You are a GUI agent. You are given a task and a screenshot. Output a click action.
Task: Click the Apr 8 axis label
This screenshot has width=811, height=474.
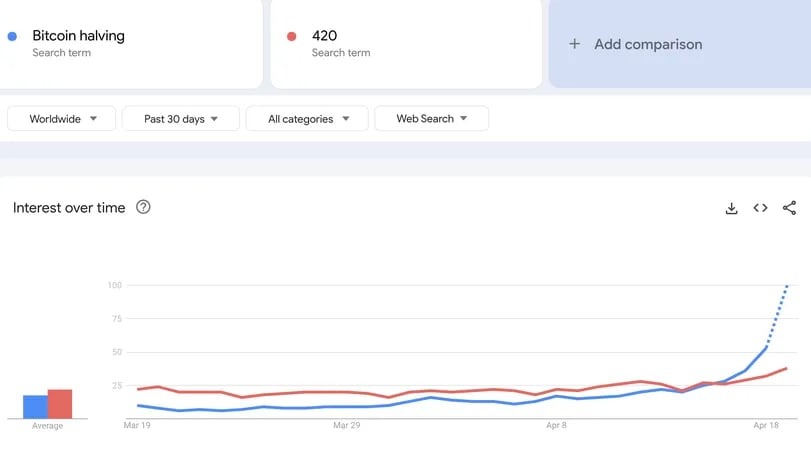[557, 425]
